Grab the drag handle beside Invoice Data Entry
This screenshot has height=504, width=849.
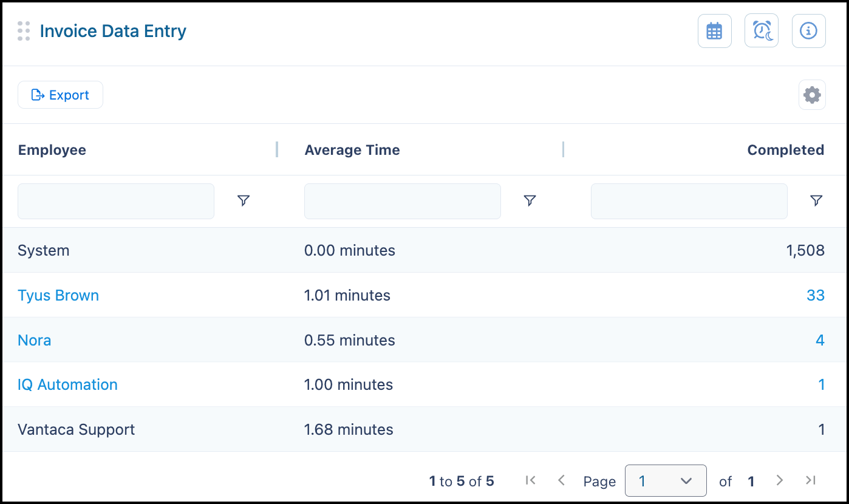pos(24,31)
